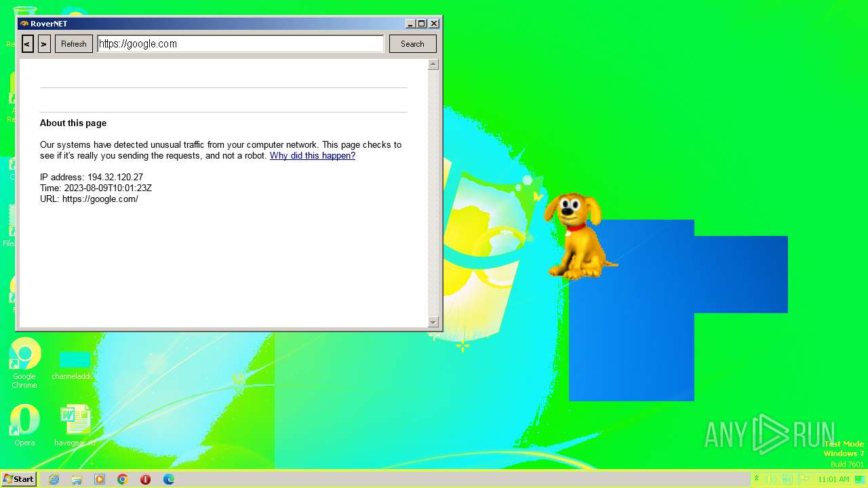Open Opera from the taskbar
Viewport: 868px width, 488px height.
[146, 479]
